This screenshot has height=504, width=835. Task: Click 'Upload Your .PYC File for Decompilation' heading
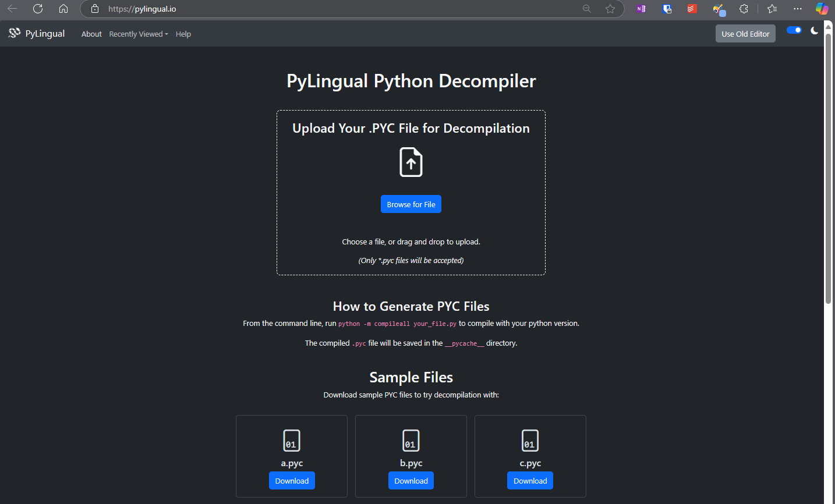411,128
